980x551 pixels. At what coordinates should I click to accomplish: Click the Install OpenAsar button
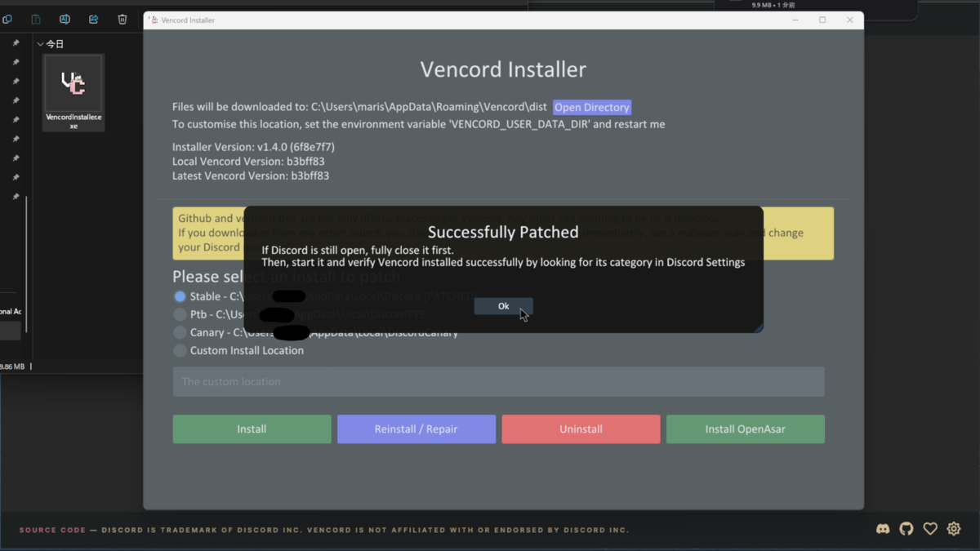(746, 429)
